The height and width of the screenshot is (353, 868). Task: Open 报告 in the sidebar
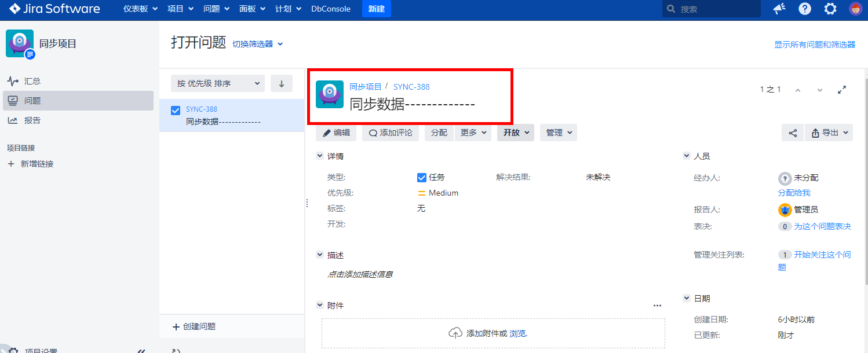click(x=32, y=120)
